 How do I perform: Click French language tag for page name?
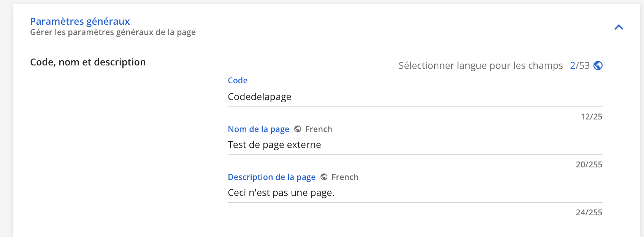[319, 129]
